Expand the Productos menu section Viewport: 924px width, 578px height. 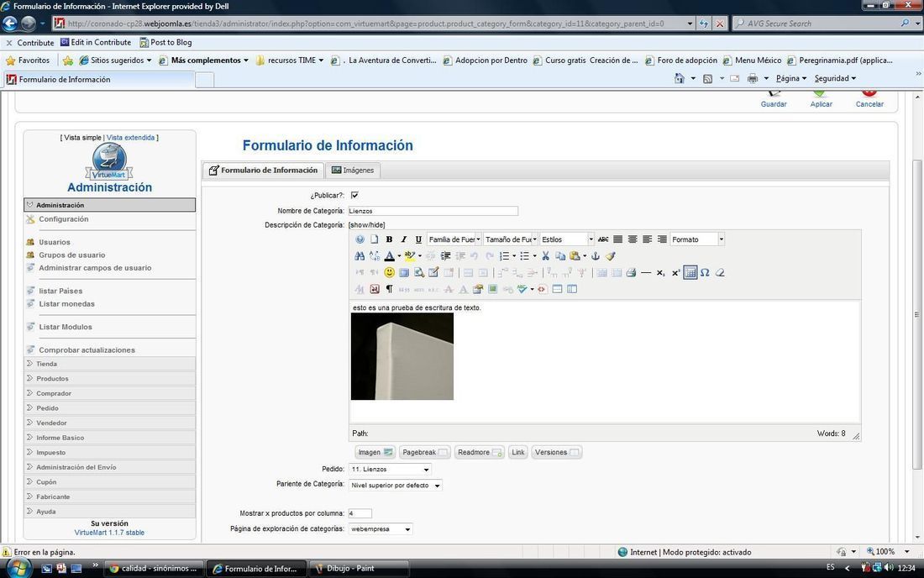[109, 378]
